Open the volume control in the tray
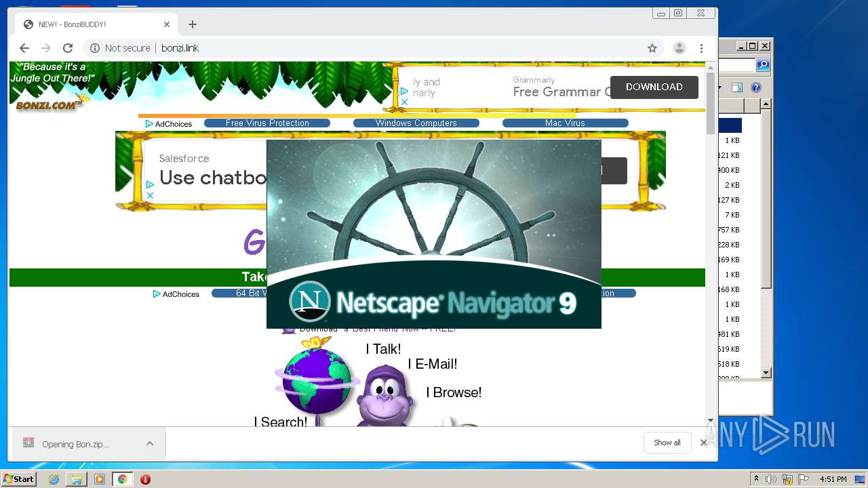 click(x=771, y=479)
